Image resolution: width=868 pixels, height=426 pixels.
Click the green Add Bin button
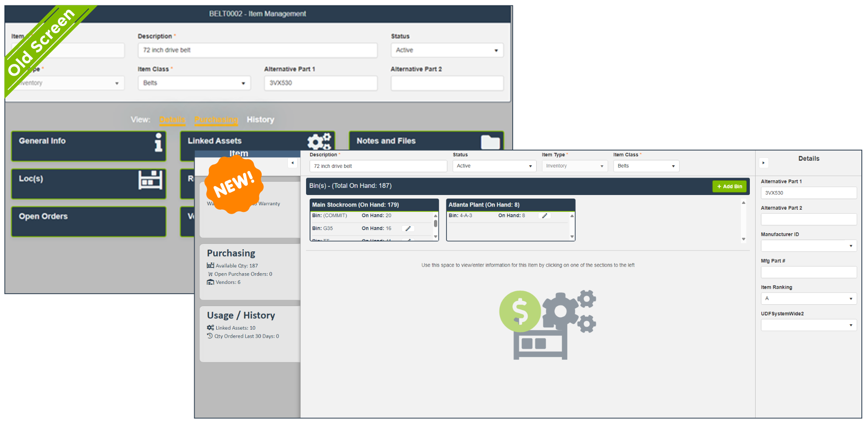pyautogui.click(x=729, y=187)
